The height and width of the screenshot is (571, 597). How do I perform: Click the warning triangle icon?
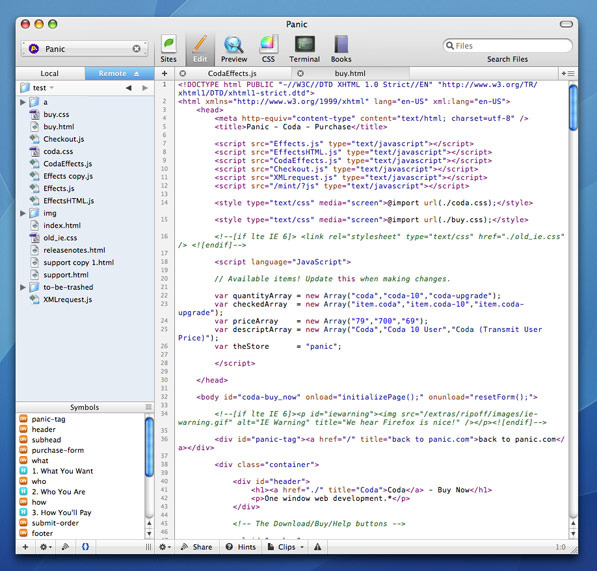click(x=318, y=547)
